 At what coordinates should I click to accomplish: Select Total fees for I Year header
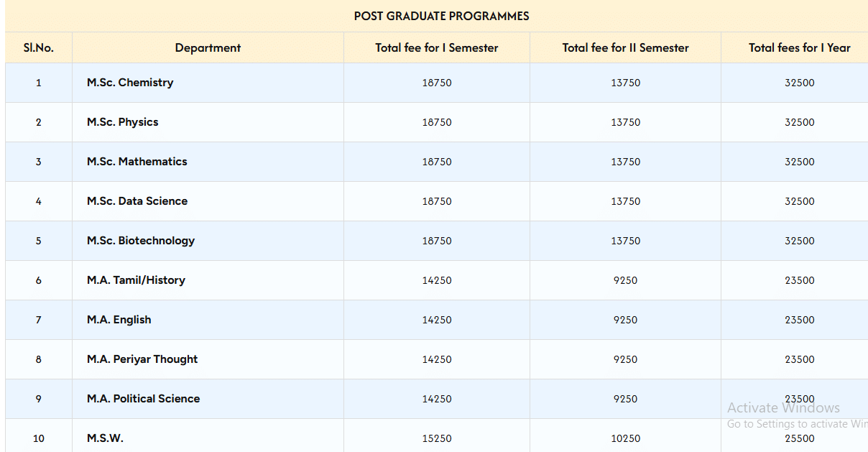tap(799, 48)
